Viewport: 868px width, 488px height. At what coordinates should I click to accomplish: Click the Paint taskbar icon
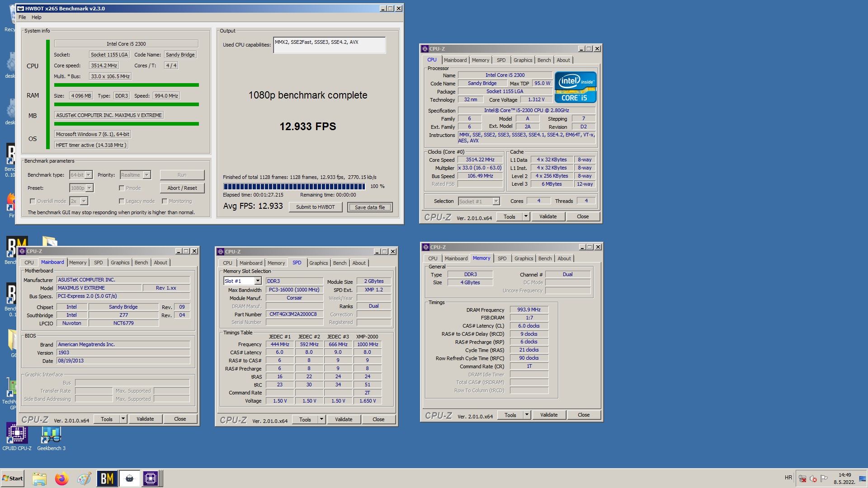(x=84, y=479)
